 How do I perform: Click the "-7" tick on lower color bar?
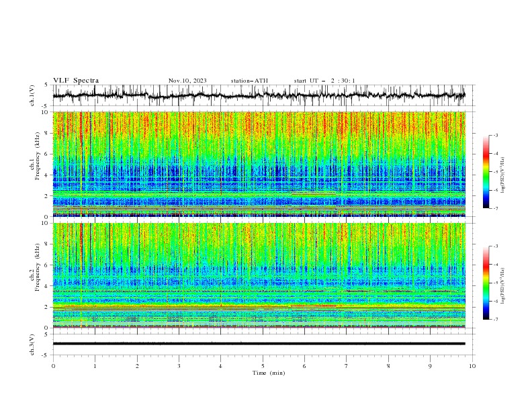(x=496, y=319)
